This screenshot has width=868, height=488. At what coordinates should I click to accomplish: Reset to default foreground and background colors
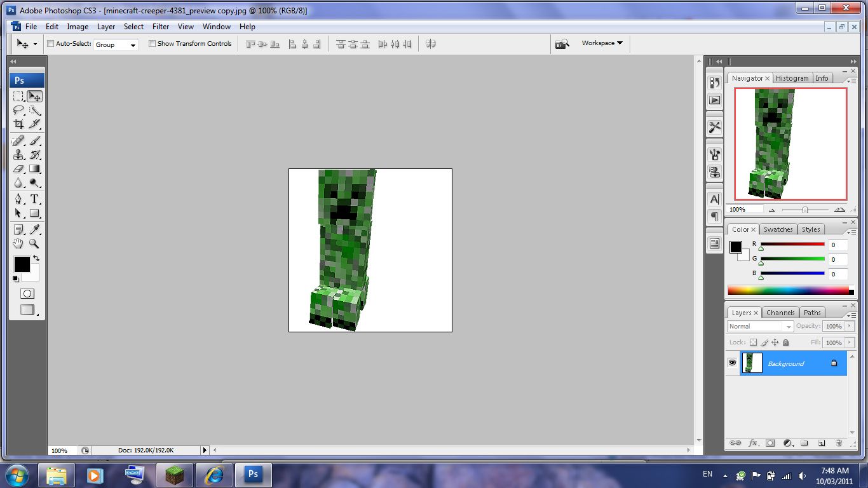(16, 278)
